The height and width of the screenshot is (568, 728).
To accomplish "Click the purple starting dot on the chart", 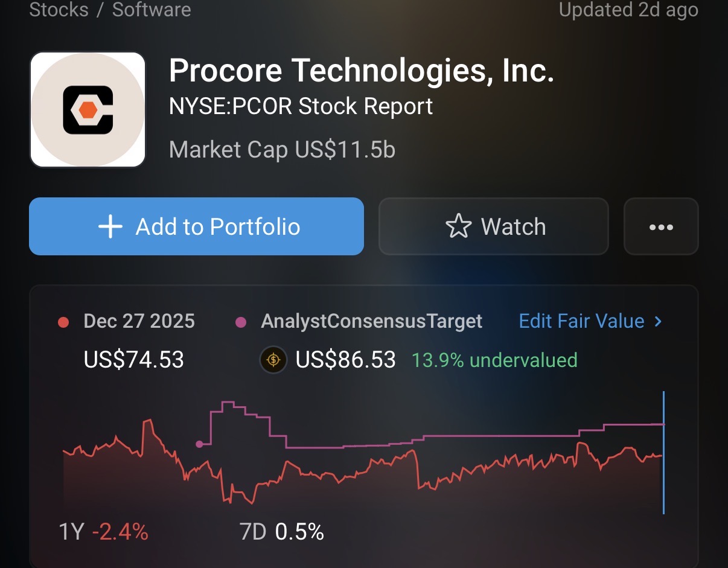I will (199, 444).
